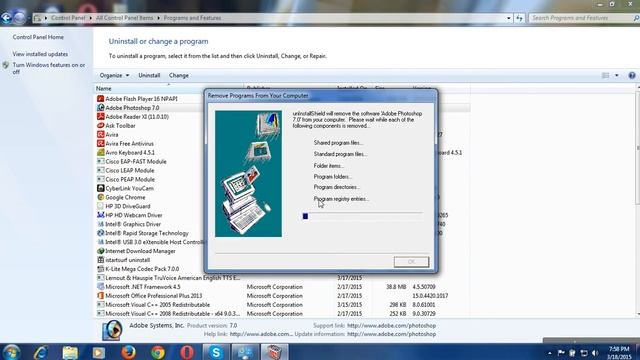Click Change in the toolbar
Image resolution: width=640 pixels, height=360 pixels.
point(179,76)
